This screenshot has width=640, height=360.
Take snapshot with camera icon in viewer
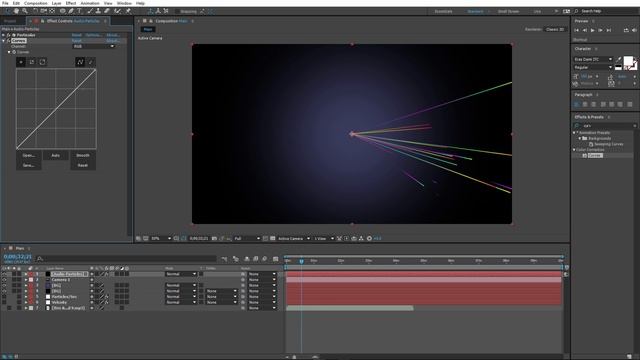tap(214, 238)
